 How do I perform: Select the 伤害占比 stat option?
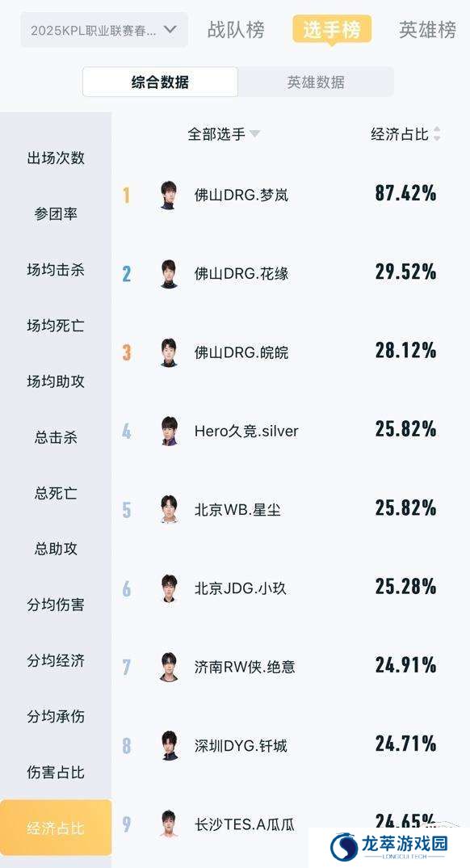[x=56, y=773]
